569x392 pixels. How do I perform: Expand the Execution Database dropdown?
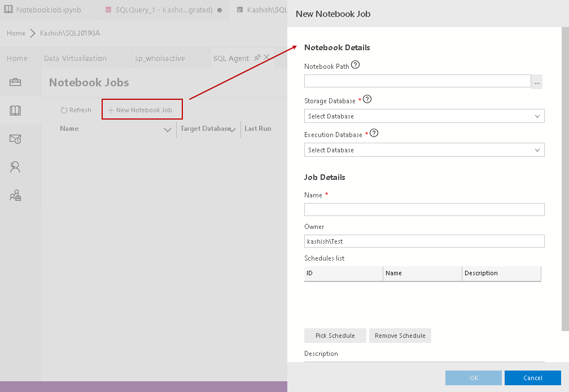click(424, 150)
